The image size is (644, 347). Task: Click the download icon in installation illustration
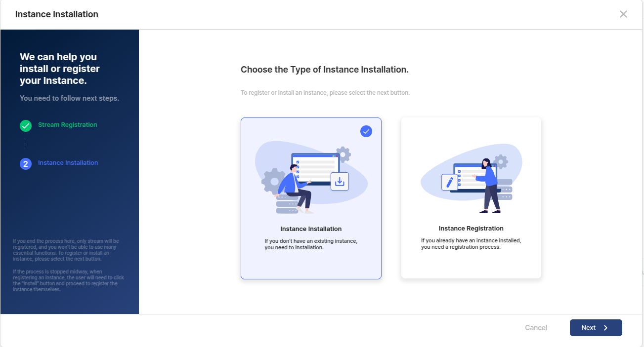coord(340,182)
